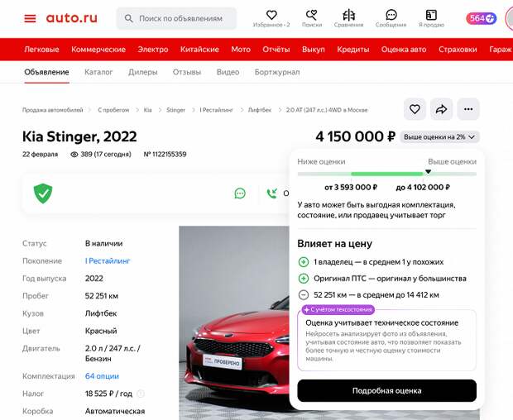Open the hamburger menu icon
Viewport: 513px width, 420px height.
tap(30, 18)
